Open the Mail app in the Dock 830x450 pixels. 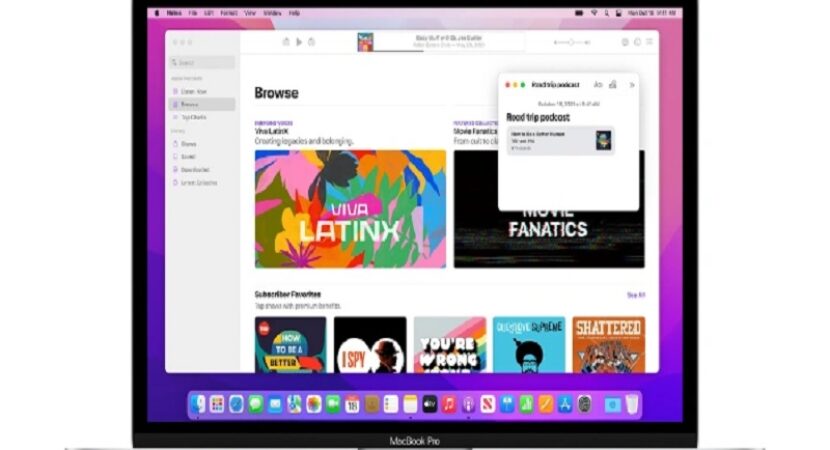(x=275, y=404)
